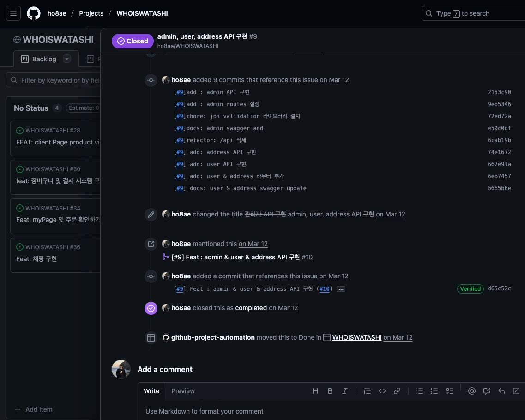Screen dimensions: 525x420
Task: Open commit hash b665b6e
Action: click(499, 188)
